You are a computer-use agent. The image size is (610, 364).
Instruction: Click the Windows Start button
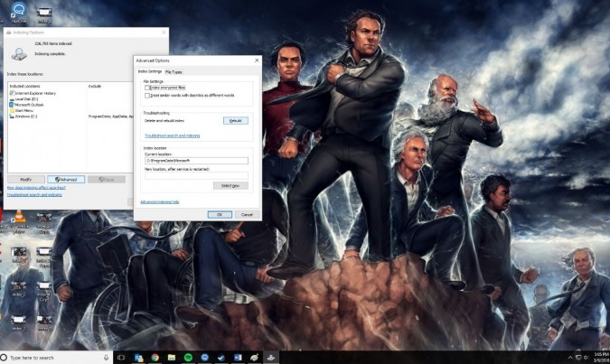click(5, 358)
